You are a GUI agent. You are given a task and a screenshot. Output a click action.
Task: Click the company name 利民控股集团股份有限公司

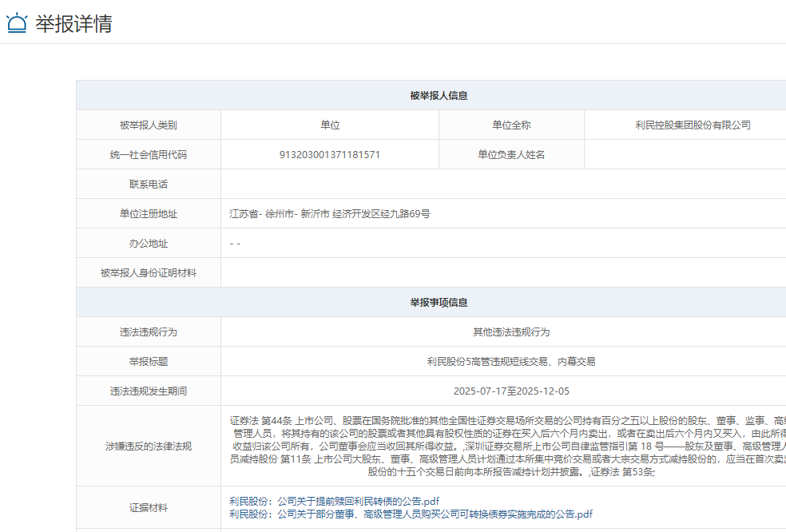click(x=693, y=125)
